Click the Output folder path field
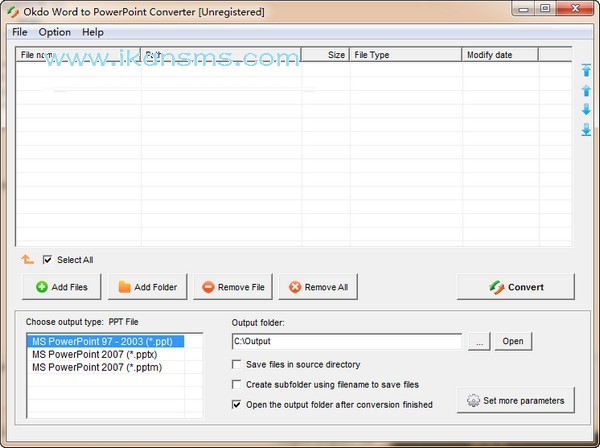The image size is (600, 448). pyautogui.click(x=347, y=341)
